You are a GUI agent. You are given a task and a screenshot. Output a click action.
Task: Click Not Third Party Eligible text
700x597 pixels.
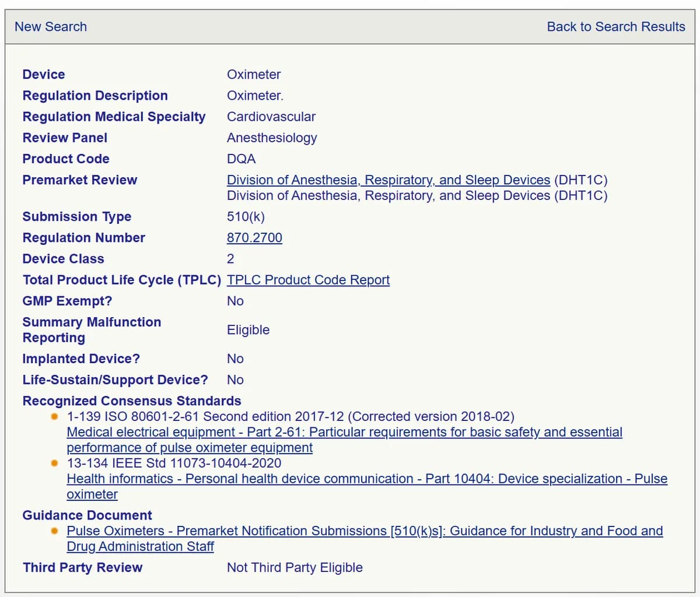point(295,568)
